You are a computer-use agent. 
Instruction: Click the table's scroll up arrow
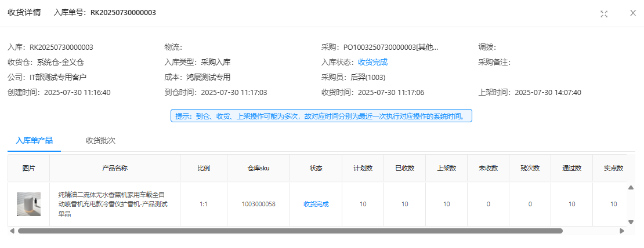coord(631,187)
